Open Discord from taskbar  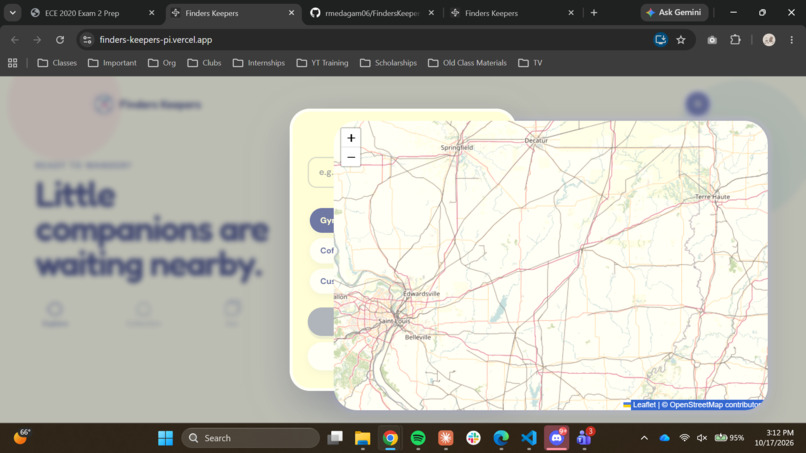point(557,438)
